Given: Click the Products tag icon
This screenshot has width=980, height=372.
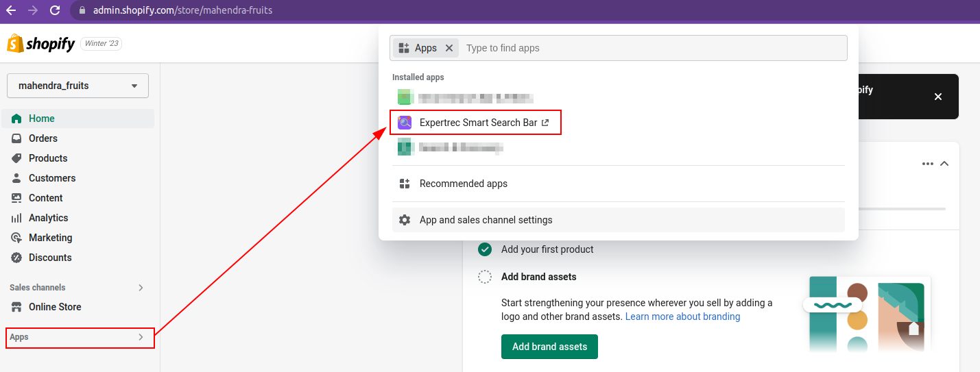Looking at the screenshot, I should click(16, 158).
